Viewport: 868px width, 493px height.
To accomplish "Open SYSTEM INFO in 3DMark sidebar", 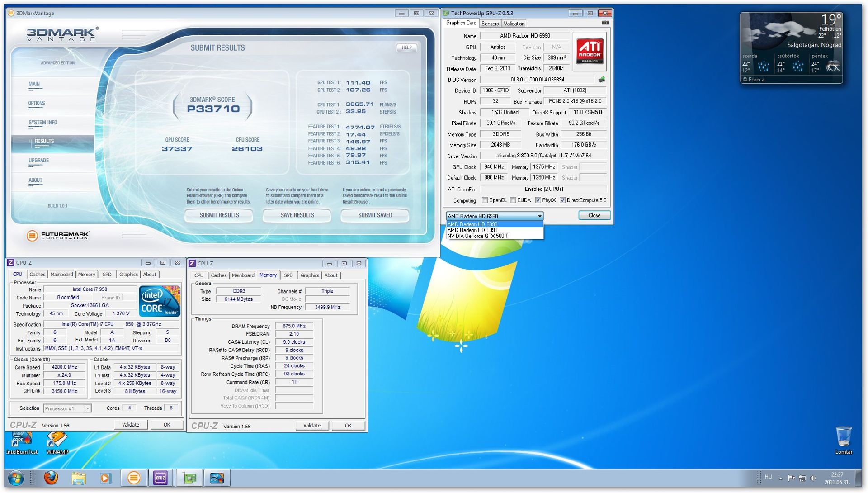I will click(43, 123).
